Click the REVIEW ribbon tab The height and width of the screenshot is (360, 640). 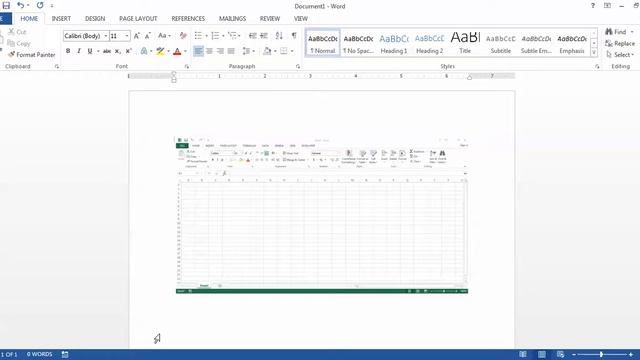pos(270,19)
